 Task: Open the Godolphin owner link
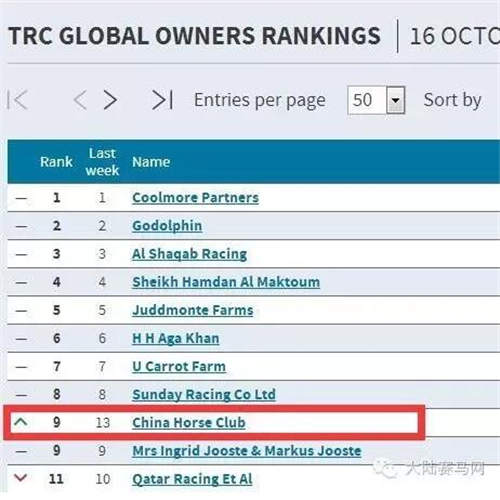(167, 226)
